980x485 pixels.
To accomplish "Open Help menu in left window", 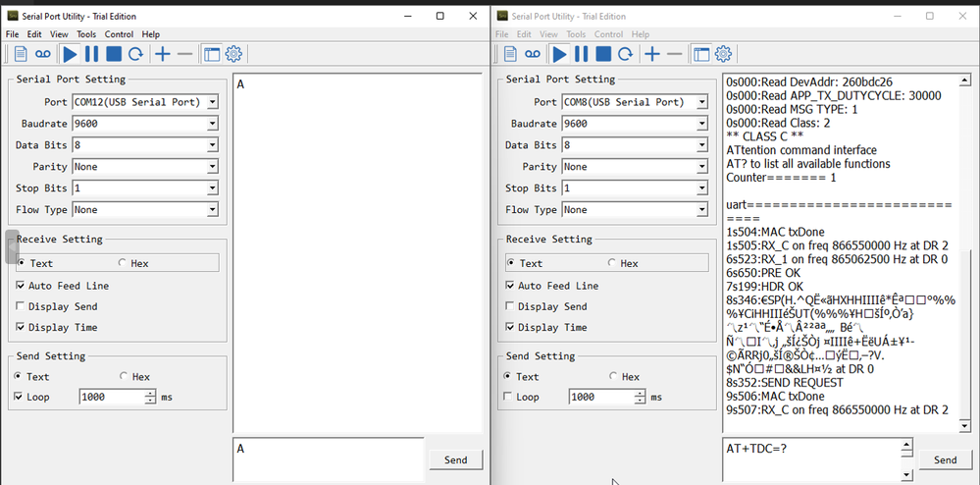I will pyautogui.click(x=151, y=34).
